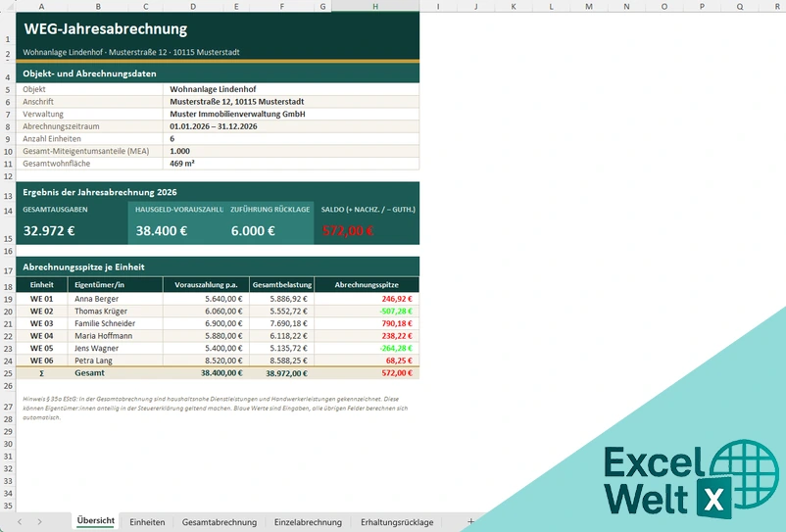Select Maria Hoffmann owner cell
This screenshot has width=786, height=532.
click(116, 336)
